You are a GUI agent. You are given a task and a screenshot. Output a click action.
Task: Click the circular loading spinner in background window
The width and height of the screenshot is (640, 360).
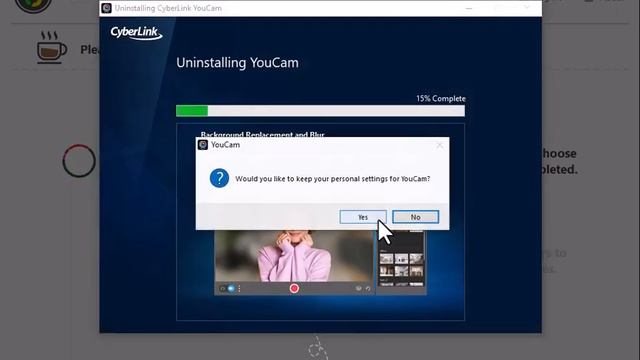79,160
